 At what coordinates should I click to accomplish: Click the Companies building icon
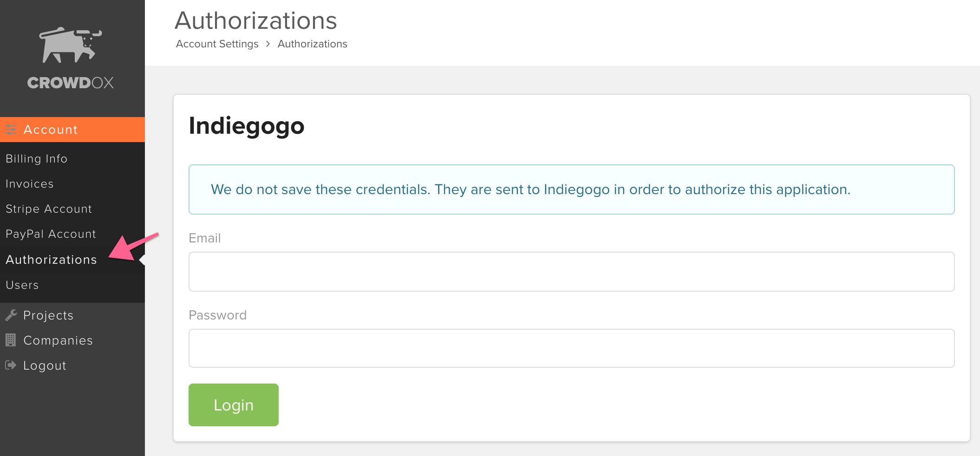pos(11,340)
